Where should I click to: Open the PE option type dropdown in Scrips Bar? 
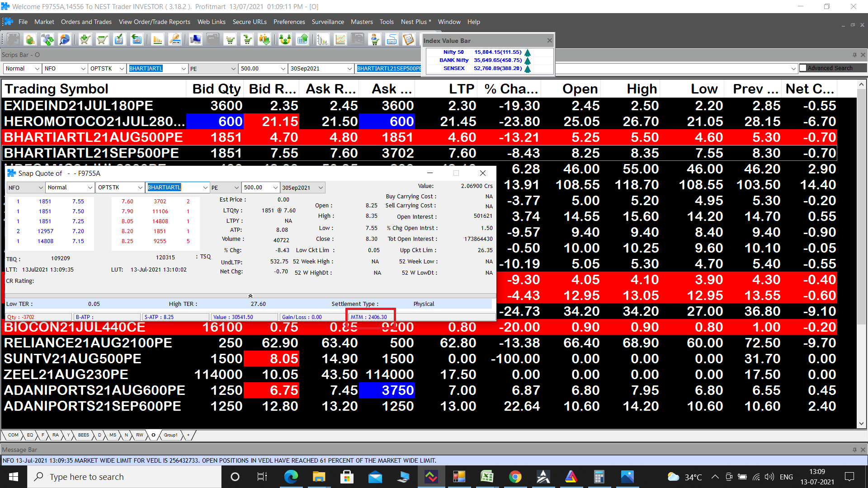point(233,69)
